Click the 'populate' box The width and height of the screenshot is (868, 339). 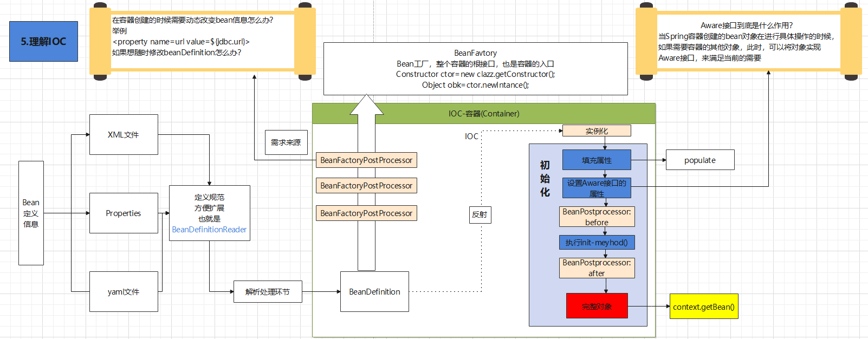click(700, 160)
